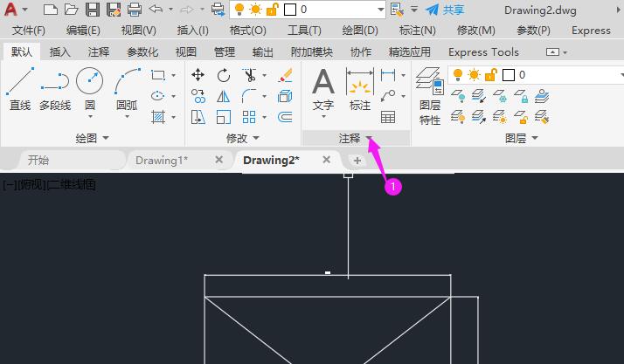Open the 文字 text options dropdown

pyautogui.click(x=323, y=117)
